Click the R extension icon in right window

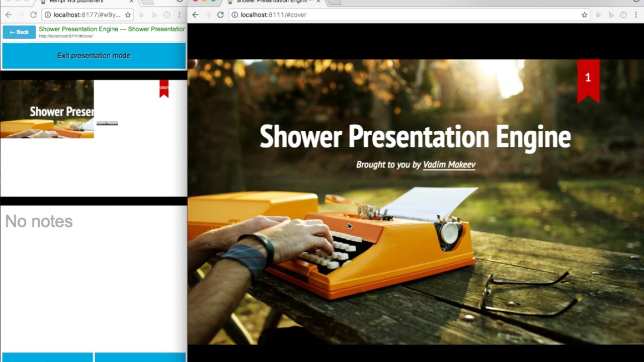pyautogui.click(x=624, y=15)
